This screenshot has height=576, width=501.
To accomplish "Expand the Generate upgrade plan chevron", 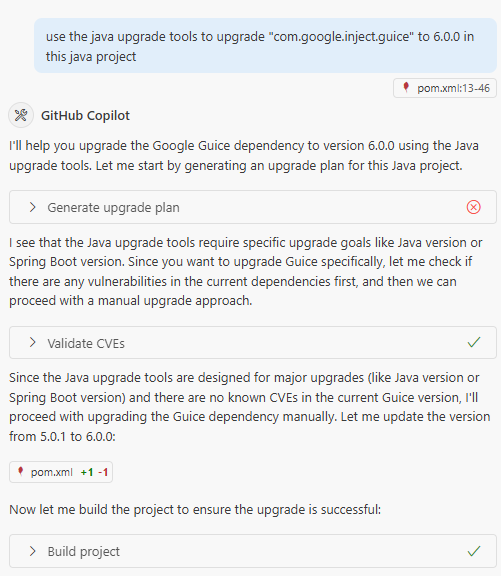I will pos(32,207).
